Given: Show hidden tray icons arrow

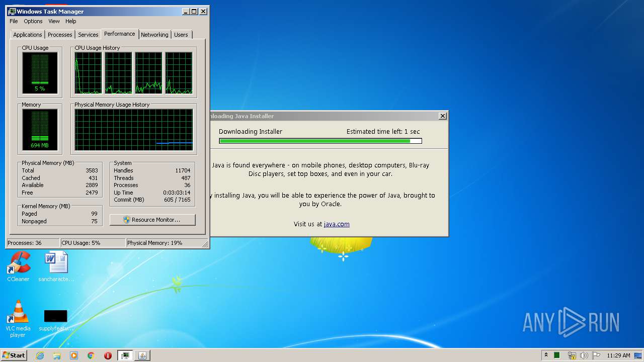Looking at the screenshot, I should [546, 355].
